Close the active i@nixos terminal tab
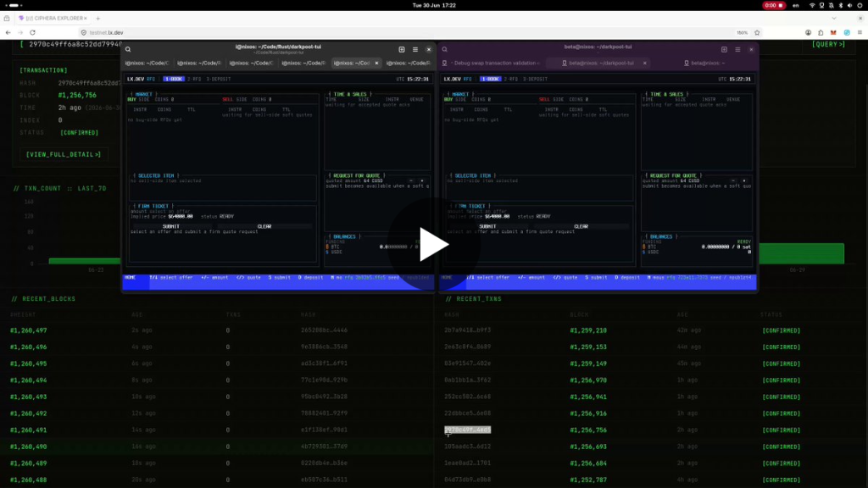The height and width of the screenshot is (488, 868). [376, 63]
